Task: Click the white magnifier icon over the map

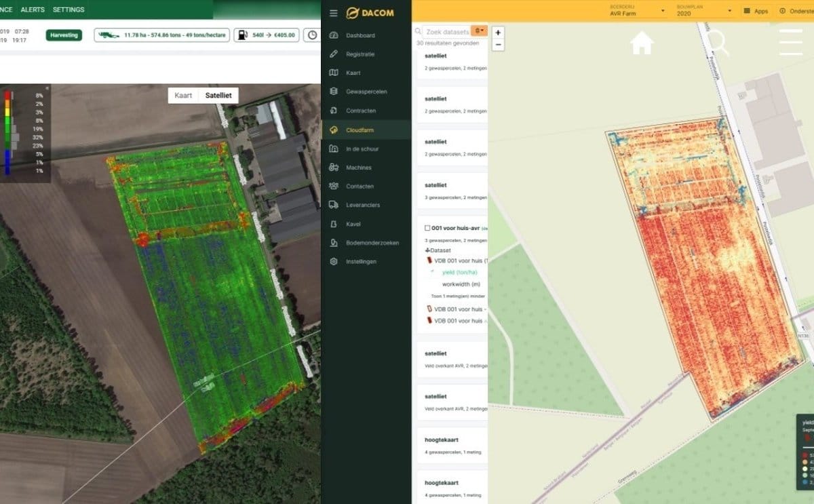Action: (718, 43)
